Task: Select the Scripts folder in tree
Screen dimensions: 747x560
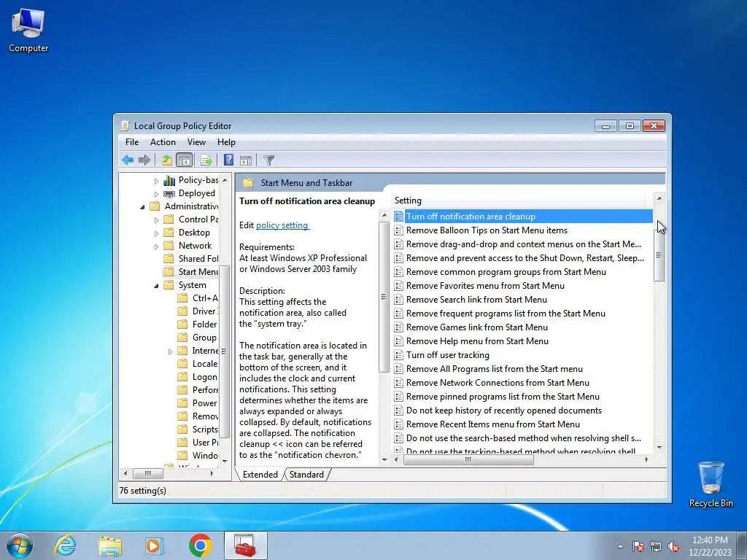Action: [197, 429]
